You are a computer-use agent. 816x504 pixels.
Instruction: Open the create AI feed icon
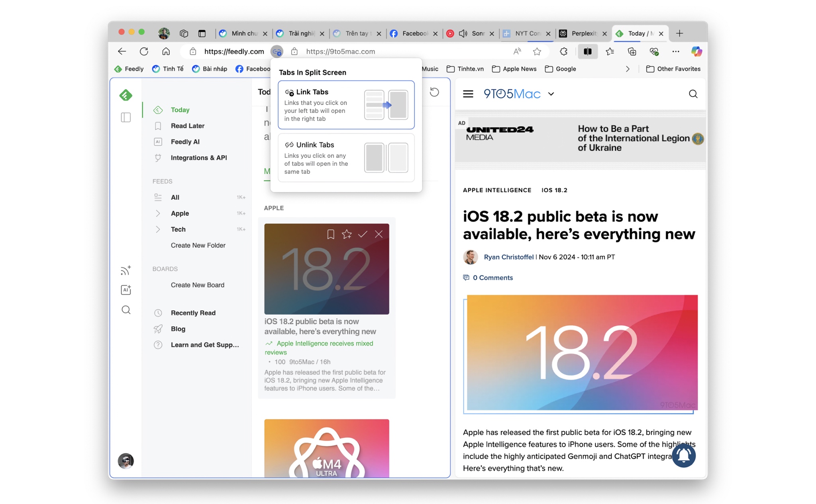126,290
